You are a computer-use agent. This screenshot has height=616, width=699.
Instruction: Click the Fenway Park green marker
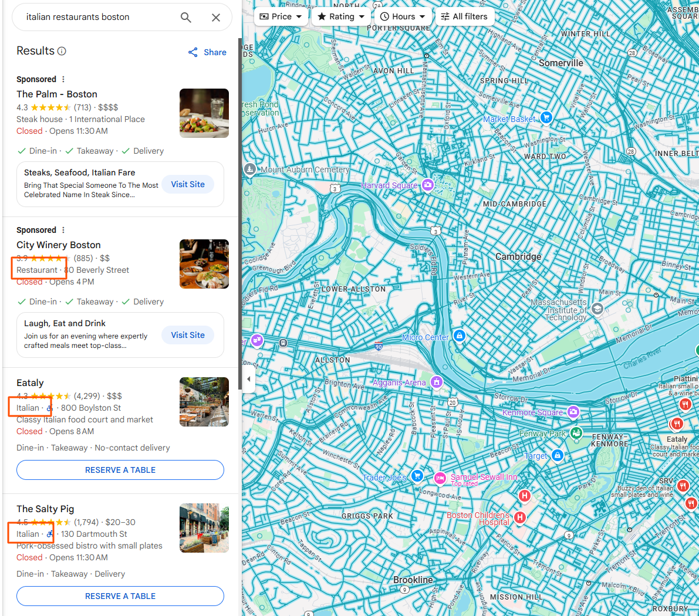576,433
